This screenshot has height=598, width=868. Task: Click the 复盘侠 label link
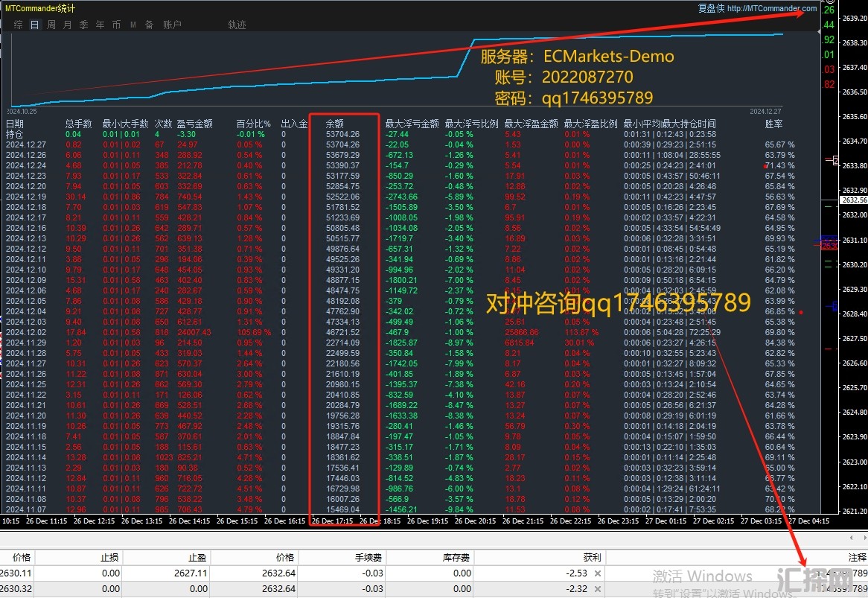710,9
